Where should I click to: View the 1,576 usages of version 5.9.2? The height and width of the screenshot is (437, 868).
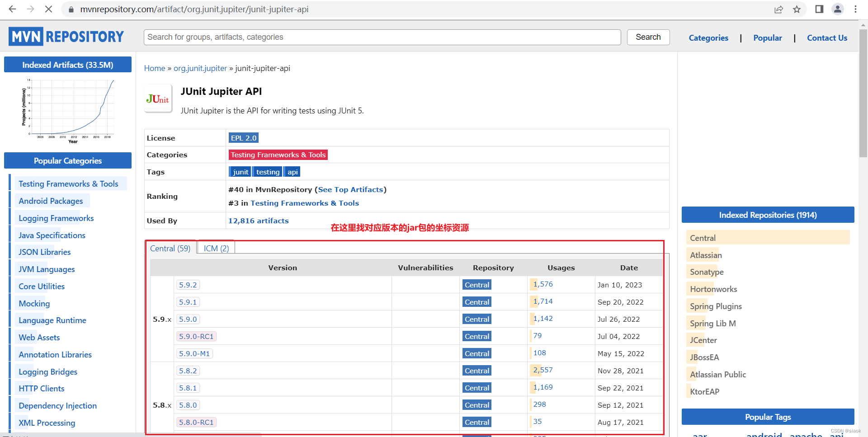(x=543, y=284)
